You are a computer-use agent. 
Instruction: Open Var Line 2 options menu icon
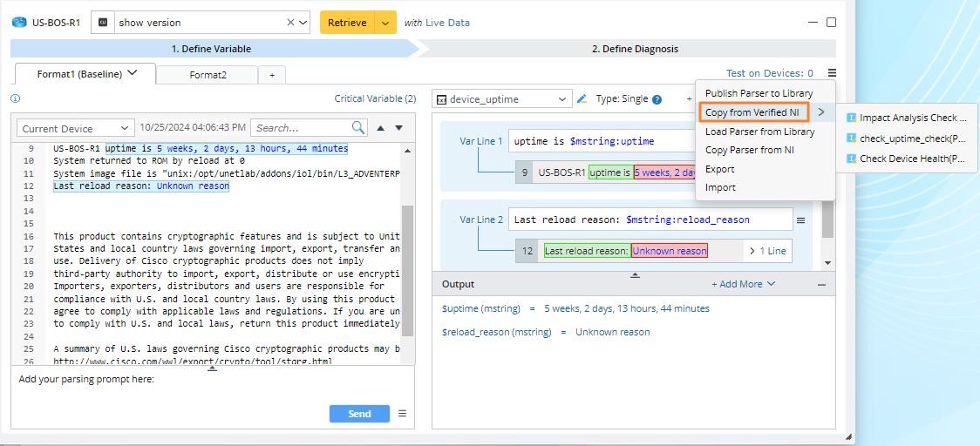[x=800, y=220]
